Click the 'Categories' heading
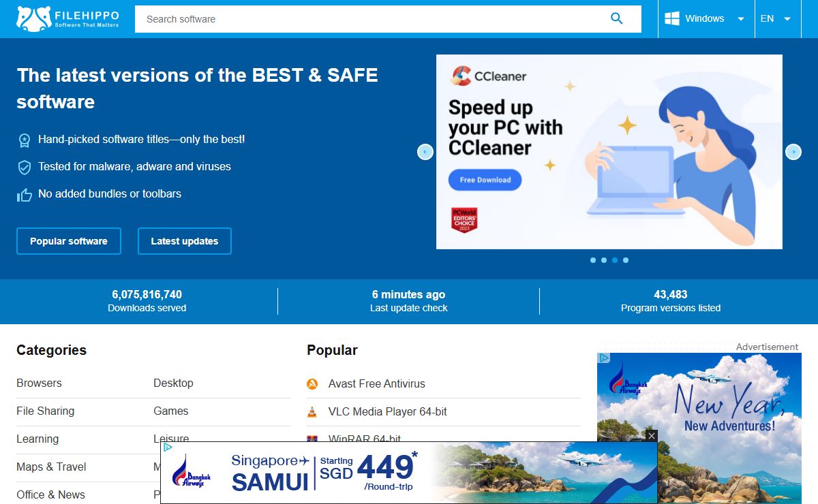Viewport: 818px width, 504px height. pyautogui.click(x=52, y=350)
